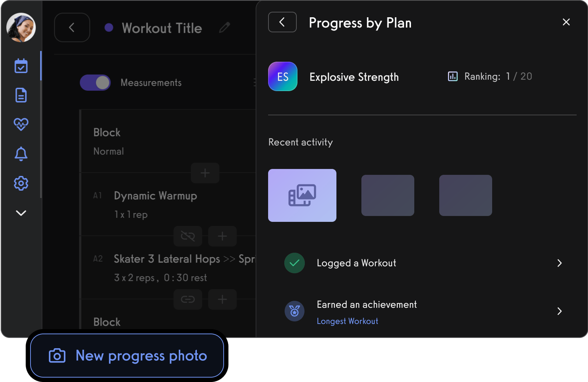588x382 pixels.
Task: Select the Logged a Workout activity item
Action: coord(356,263)
